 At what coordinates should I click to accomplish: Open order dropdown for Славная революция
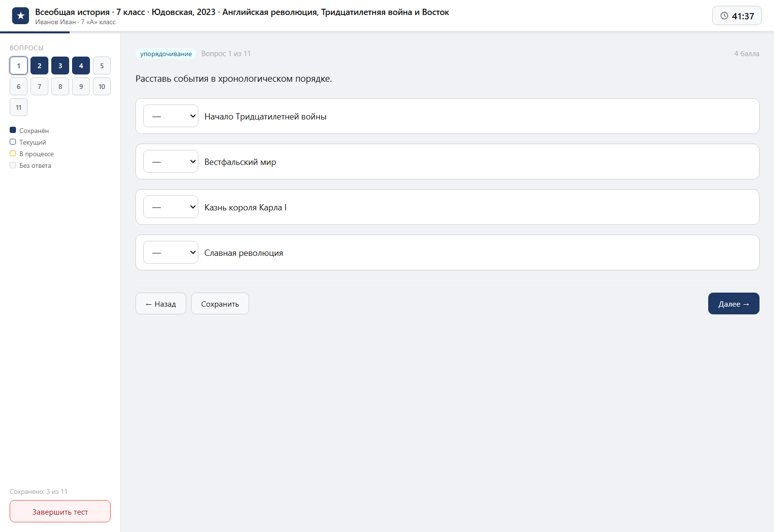[x=171, y=252]
